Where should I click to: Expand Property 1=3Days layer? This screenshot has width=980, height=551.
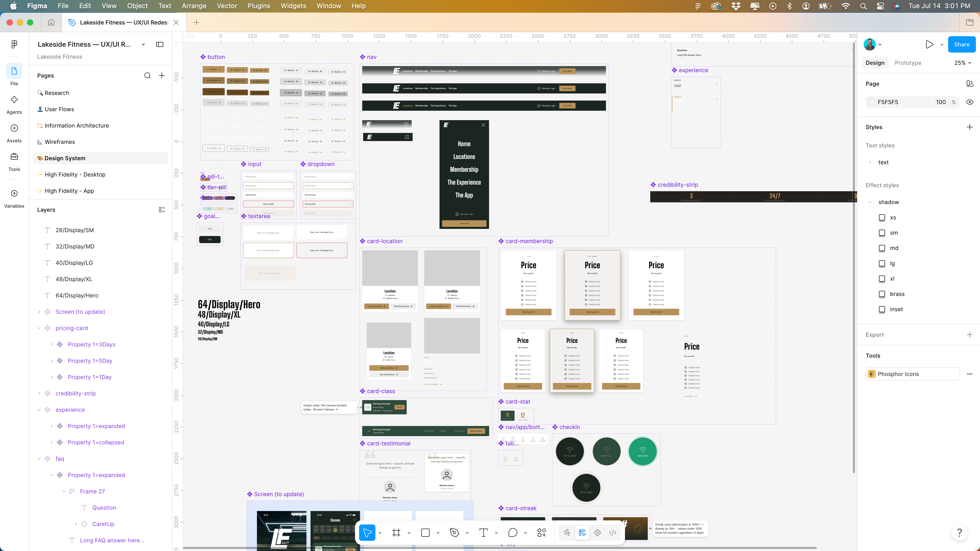coord(51,345)
